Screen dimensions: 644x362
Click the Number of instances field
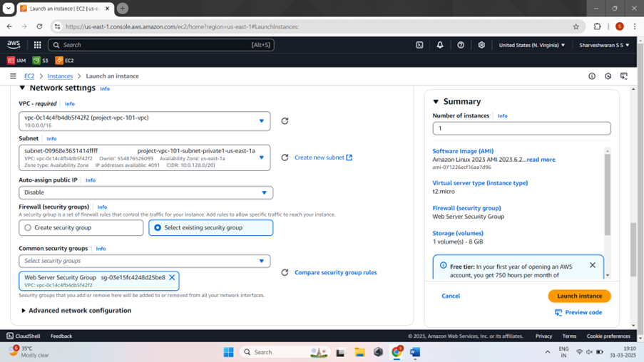pyautogui.click(x=521, y=128)
